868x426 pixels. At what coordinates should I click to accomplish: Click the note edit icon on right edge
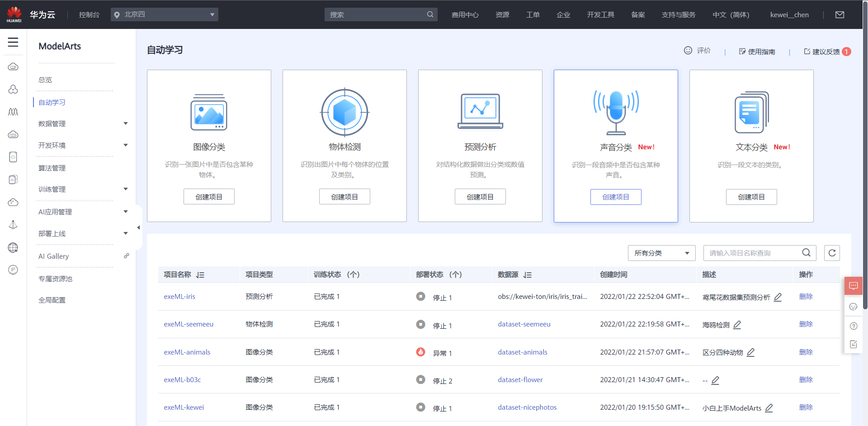coord(854,345)
